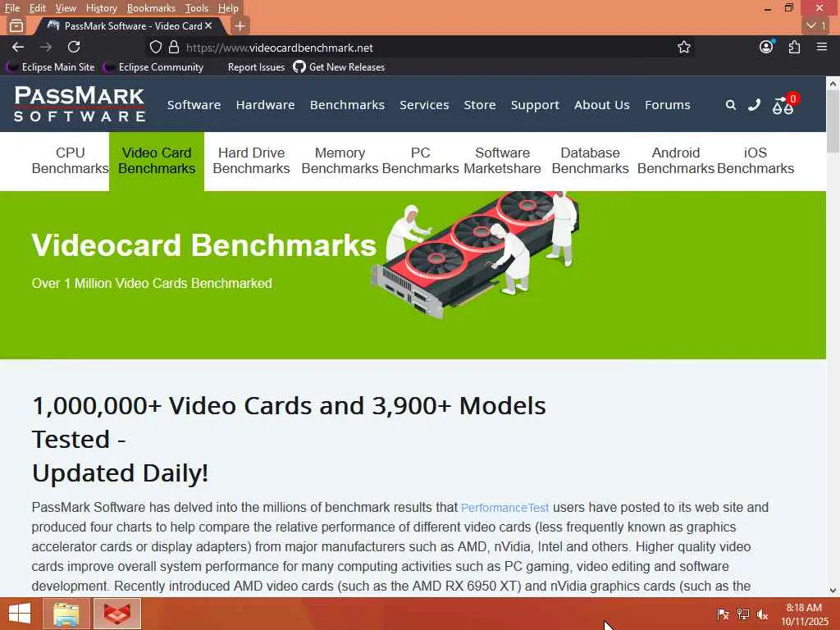Open the Bookmarks menu

point(151,8)
